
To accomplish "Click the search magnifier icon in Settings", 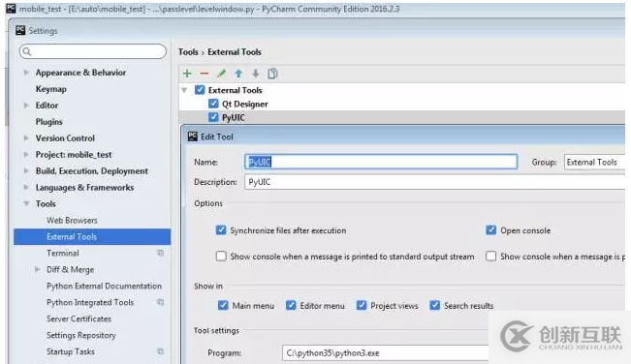I will (x=27, y=51).
